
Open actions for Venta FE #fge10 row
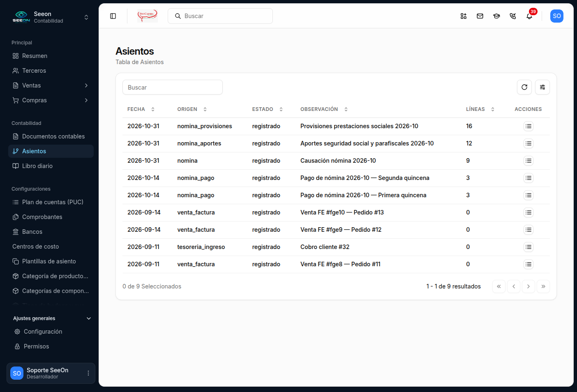[x=529, y=212]
